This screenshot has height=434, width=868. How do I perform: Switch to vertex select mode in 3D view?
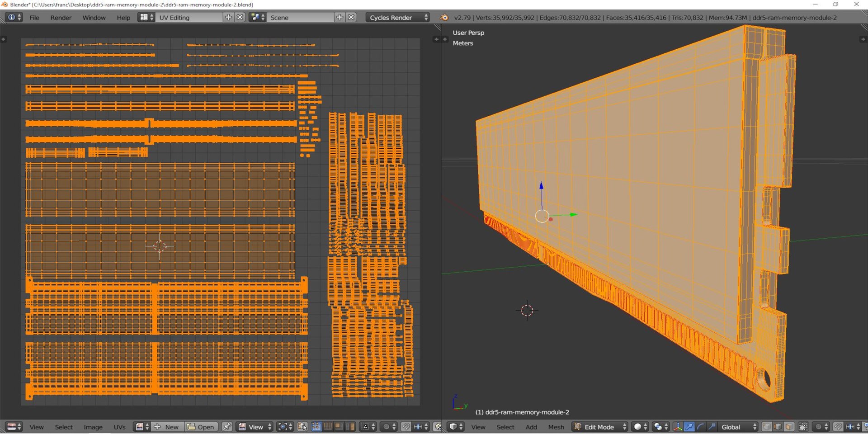click(x=767, y=427)
